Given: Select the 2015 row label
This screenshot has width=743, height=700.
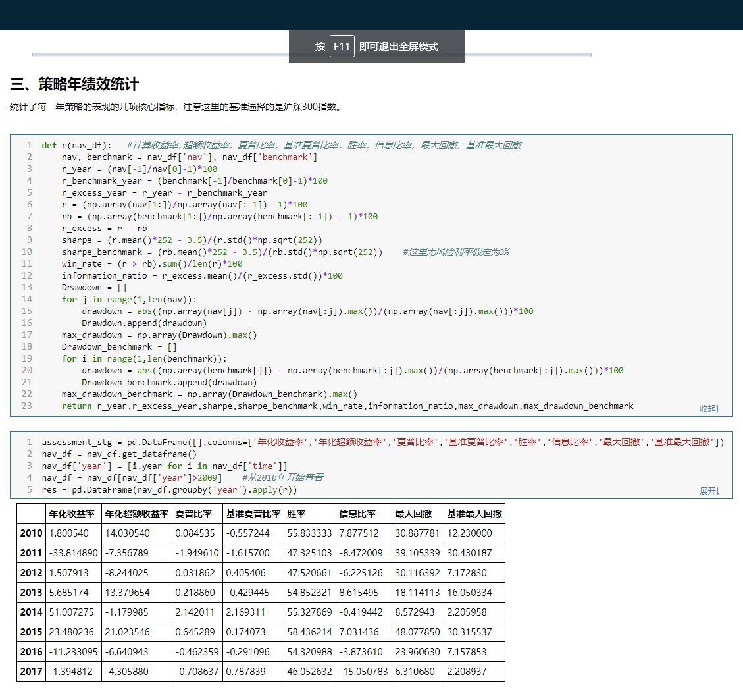Looking at the screenshot, I should click(32, 632).
